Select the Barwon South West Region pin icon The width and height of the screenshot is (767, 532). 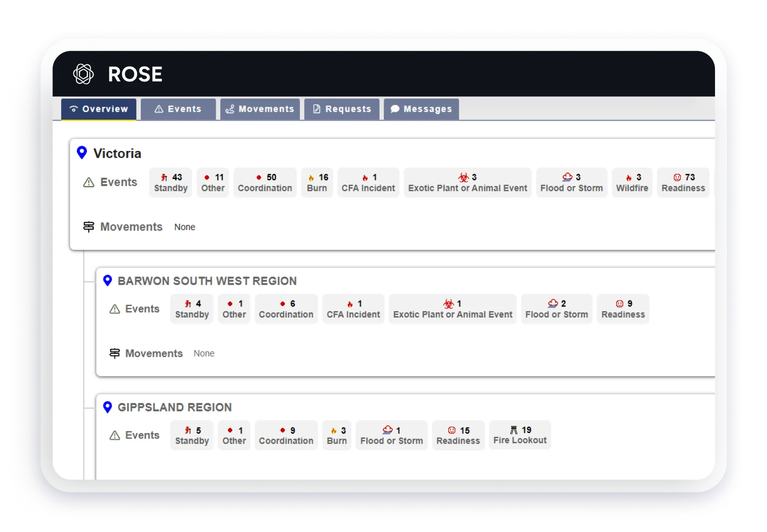point(108,280)
